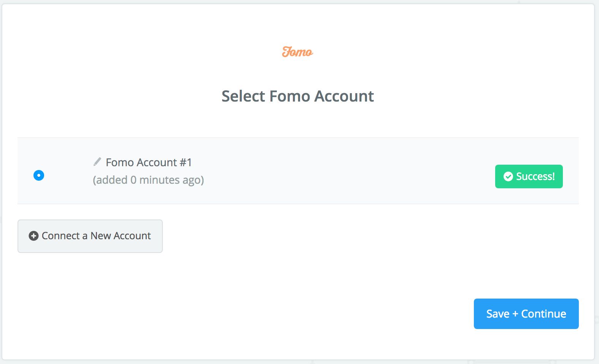Click the Select Fomo Account heading

298,96
